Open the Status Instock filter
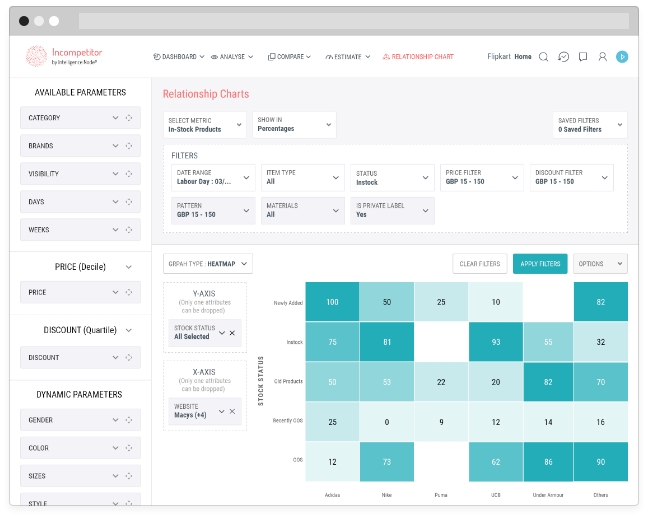 coord(393,178)
